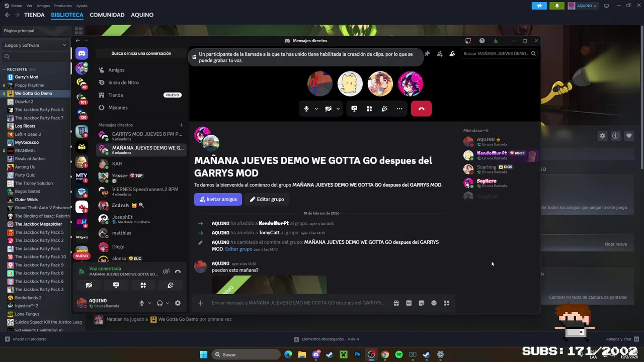
Task: Add friends to DM icon in header
Action: 440,53
